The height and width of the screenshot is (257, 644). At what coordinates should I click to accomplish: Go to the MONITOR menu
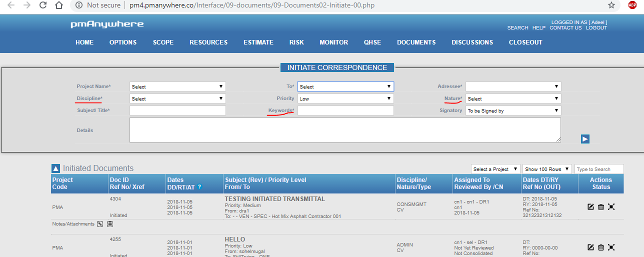[x=333, y=42]
